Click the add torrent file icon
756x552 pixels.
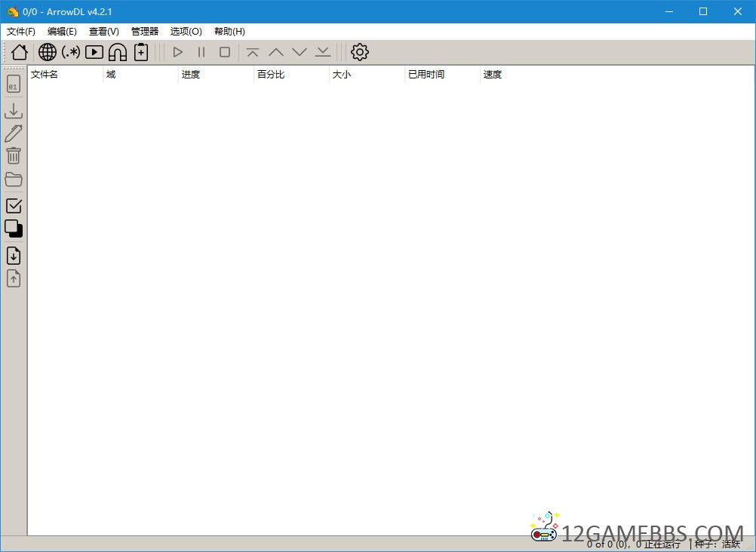click(141, 52)
